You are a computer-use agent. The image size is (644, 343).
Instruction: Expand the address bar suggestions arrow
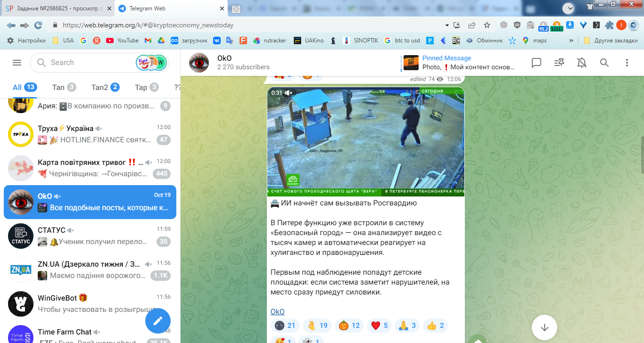pos(447,25)
